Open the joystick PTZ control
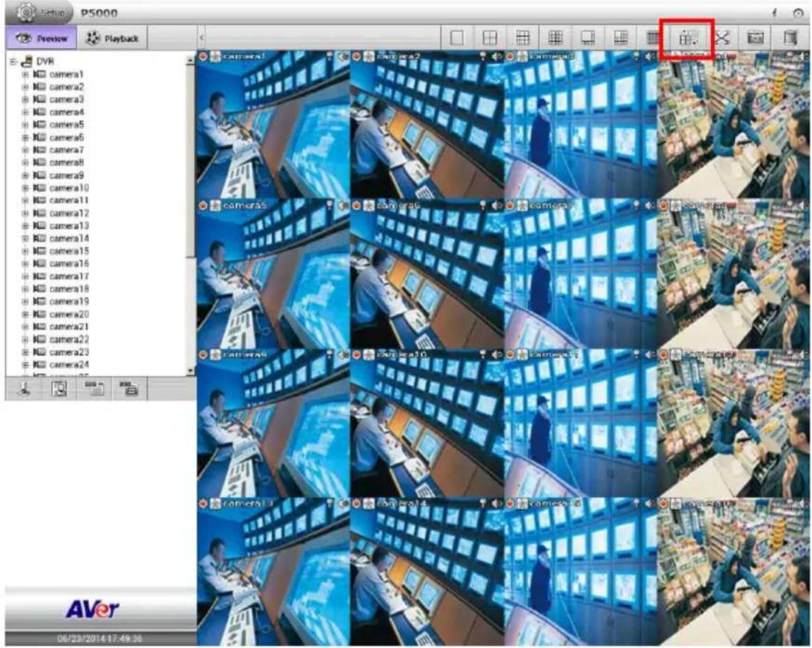Image resolution: width=812 pixels, height=648 pixels. tap(24, 389)
